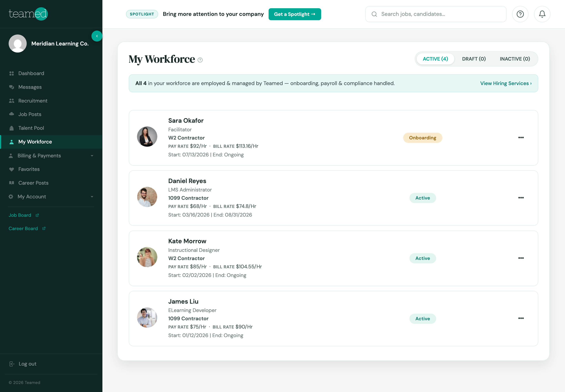This screenshot has width=565, height=392.
Task: Click the Recruitment people icon
Action: pyautogui.click(x=12, y=101)
